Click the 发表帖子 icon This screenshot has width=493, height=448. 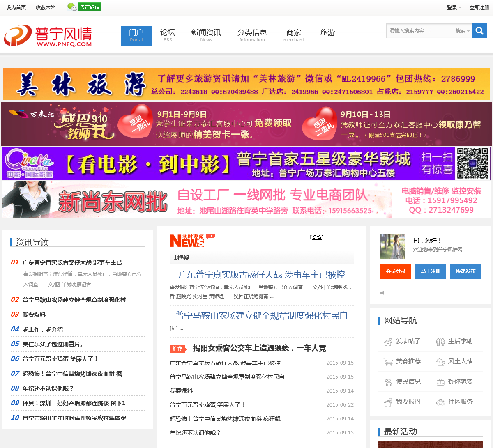coord(388,342)
